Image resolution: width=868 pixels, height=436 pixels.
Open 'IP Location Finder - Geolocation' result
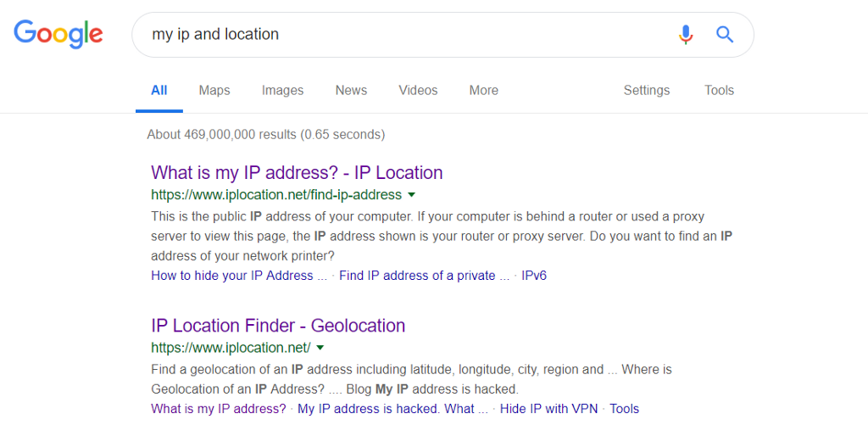278,326
